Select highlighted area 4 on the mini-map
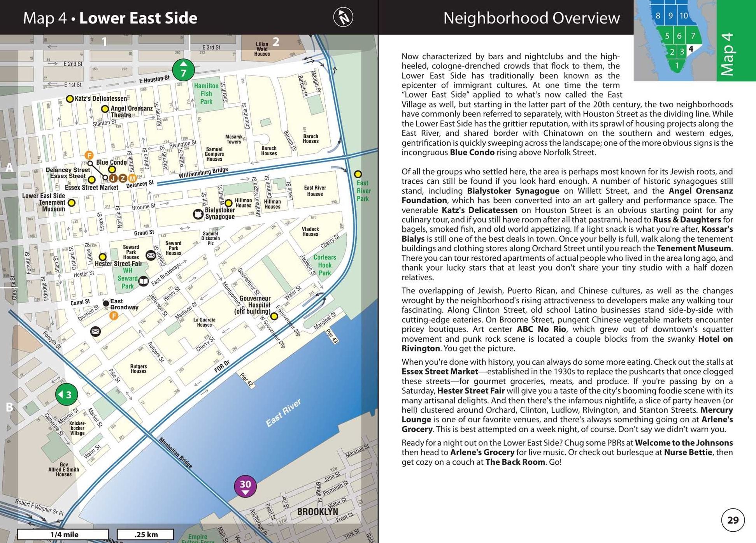 pyautogui.click(x=691, y=49)
